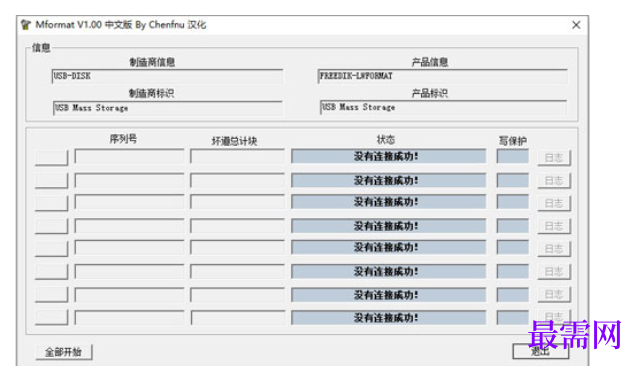Click the Mformat app icon in title bar
Screen dimensions: 640x366
26,25
